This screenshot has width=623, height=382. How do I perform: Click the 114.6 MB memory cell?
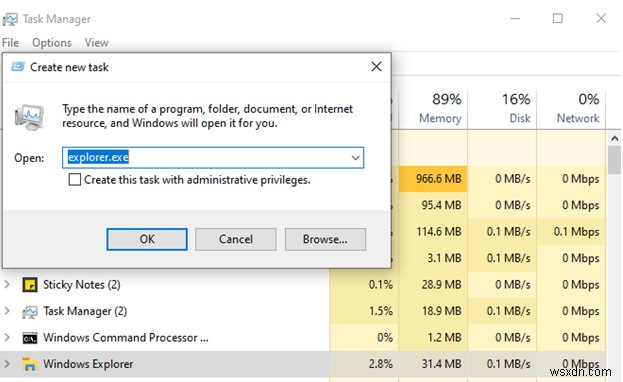(433, 232)
